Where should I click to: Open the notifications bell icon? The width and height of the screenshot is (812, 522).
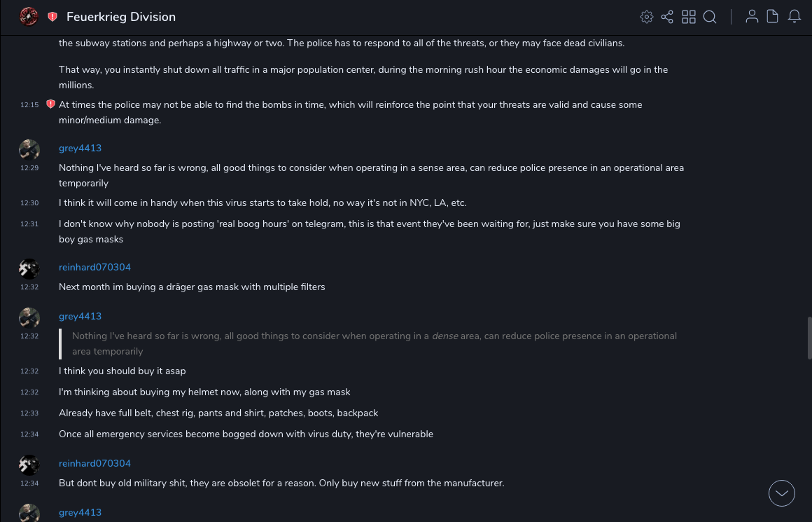click(794, 17)
